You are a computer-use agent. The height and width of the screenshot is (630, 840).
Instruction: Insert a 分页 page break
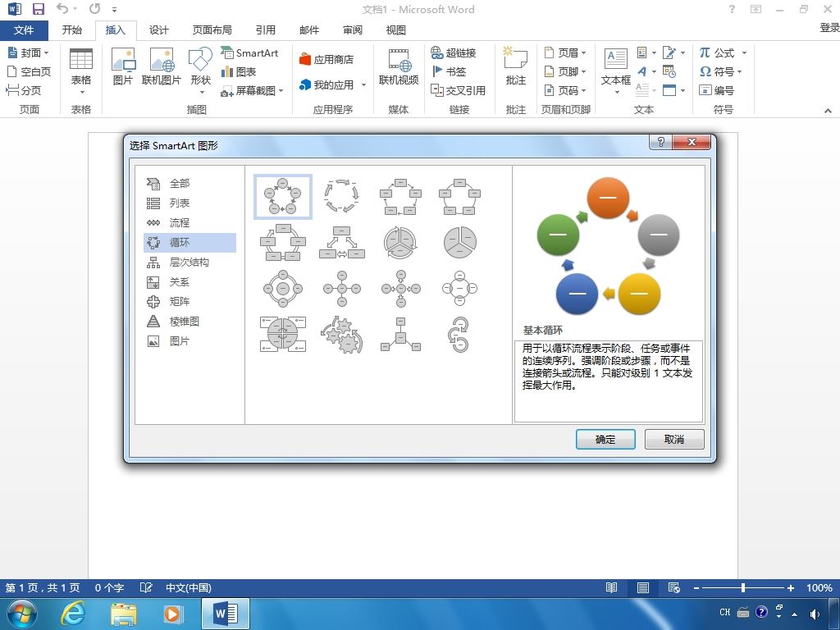(x=24, y=90)
